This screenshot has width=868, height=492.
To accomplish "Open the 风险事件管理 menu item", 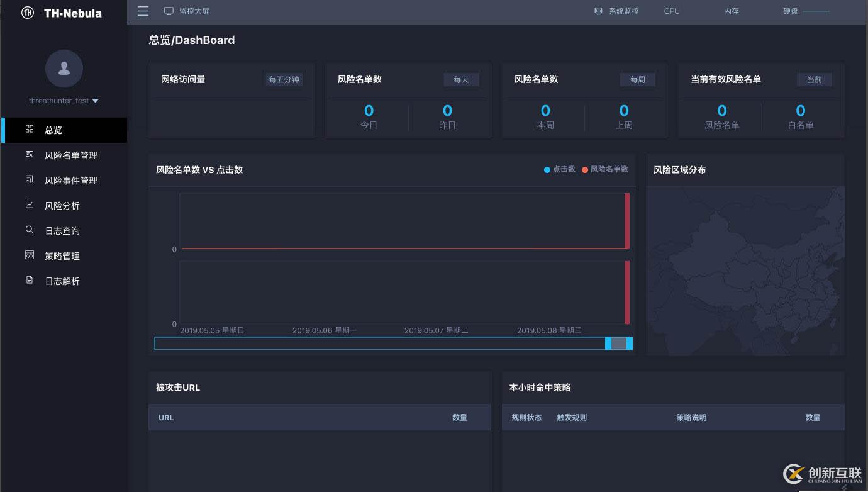I will pos(71,181).
